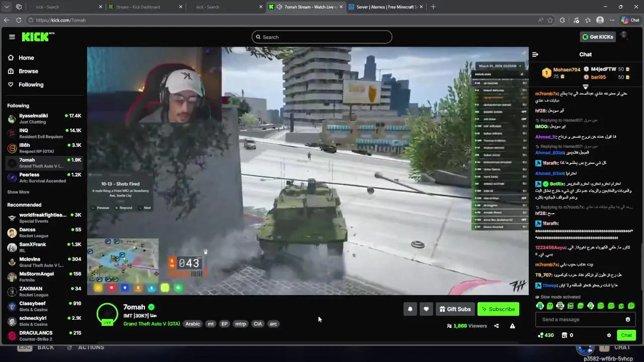Click the 7omah live avatar
This screenshot has width=644, height=362.
tap(107, 314)
